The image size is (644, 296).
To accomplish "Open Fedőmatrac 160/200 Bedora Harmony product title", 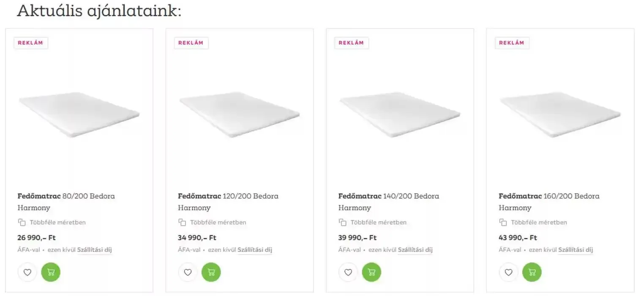I will pyautogui.click(x=548, y=202).
